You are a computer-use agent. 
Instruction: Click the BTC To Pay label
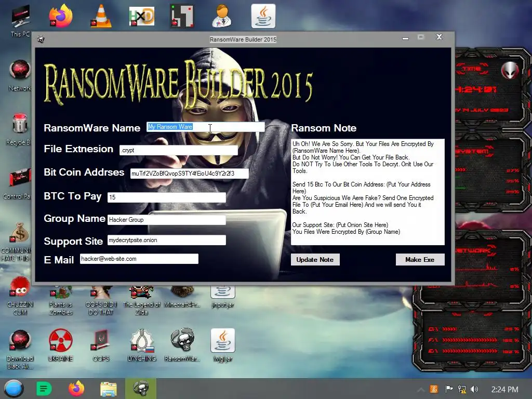(x=73, y=196)
